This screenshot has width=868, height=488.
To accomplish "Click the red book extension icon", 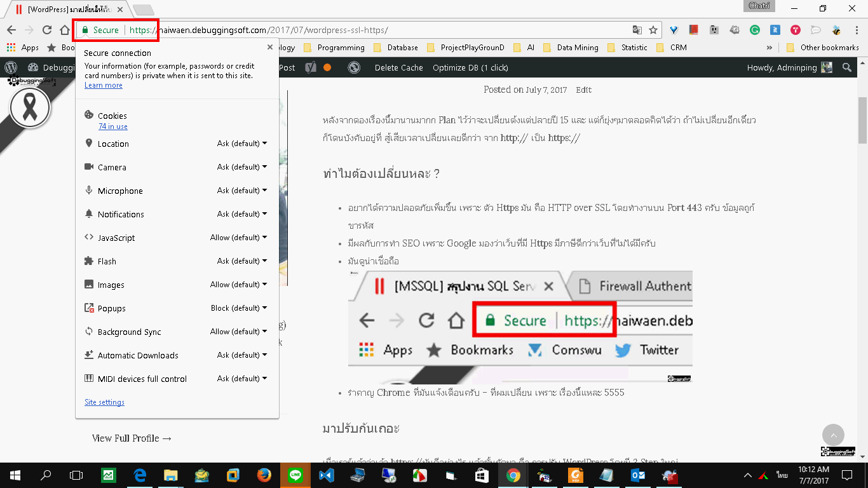I will (x=694, y=30).
